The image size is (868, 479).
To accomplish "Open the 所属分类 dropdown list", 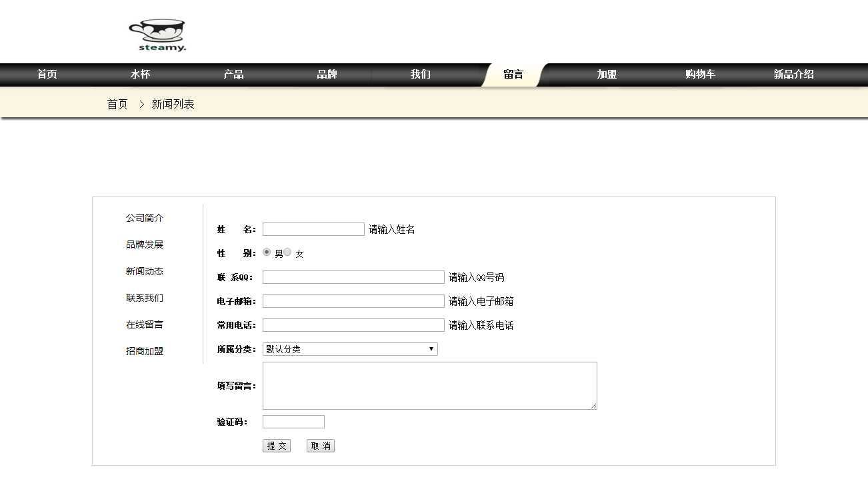I will click(x=350, y=349).
